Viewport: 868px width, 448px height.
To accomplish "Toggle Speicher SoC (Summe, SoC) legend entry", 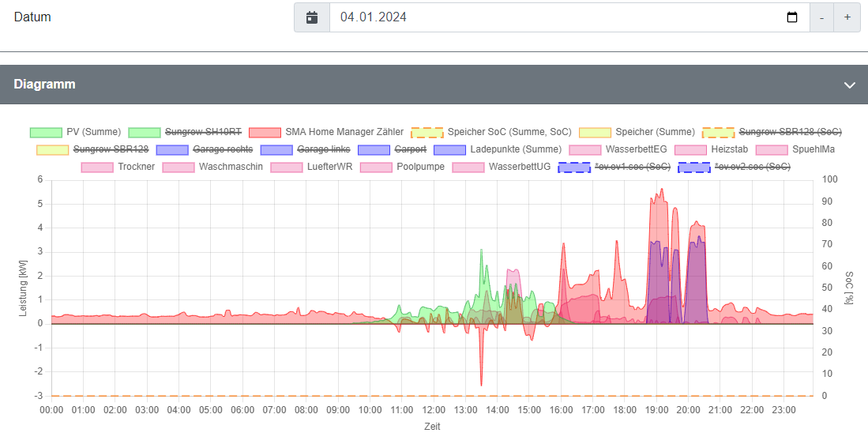I will pos(509,132).
